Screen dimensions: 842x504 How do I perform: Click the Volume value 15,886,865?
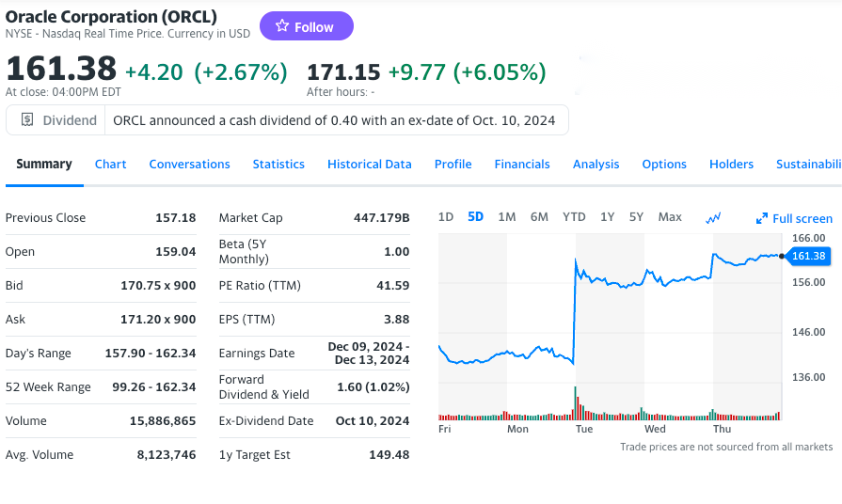click(x=163, y=421)
